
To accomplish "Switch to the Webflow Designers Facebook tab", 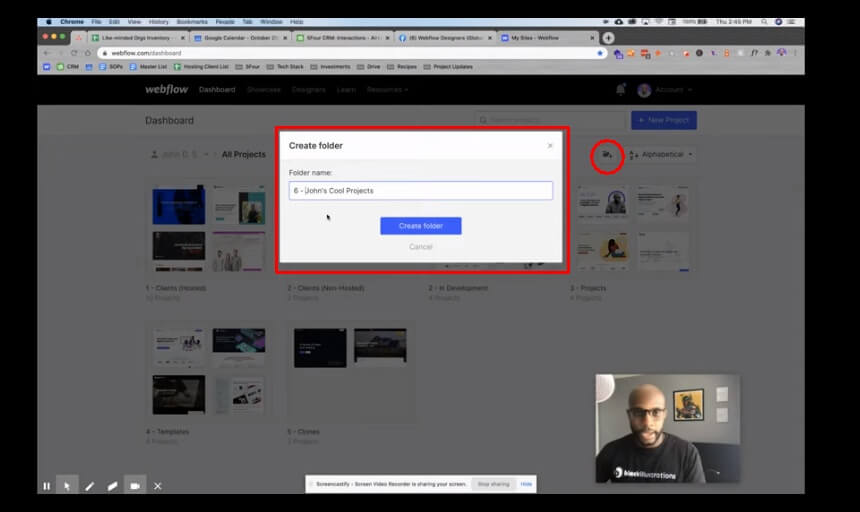I will (445, 38).
